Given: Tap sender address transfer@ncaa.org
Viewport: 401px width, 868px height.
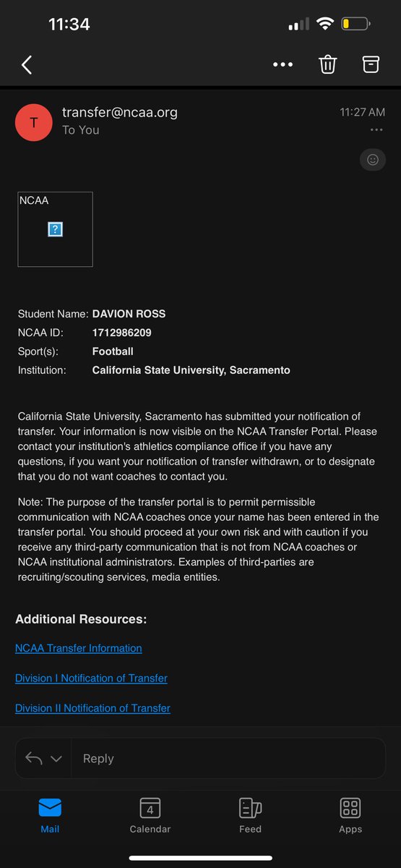Looking at the screenshot, I should tap(120, 112).
